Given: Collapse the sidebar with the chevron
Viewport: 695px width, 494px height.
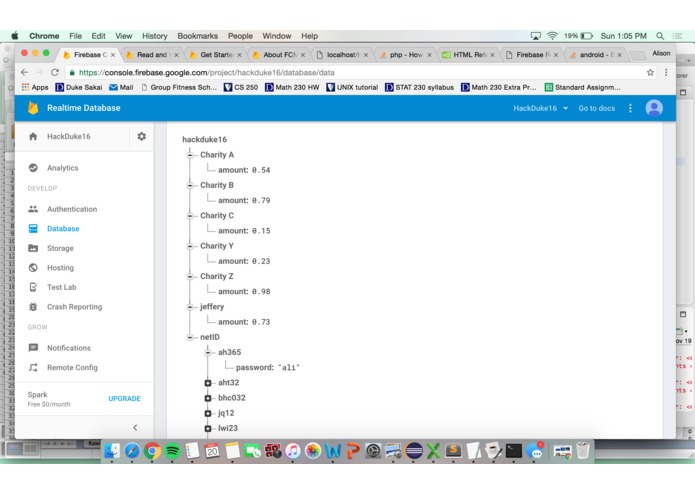Looking at the screenshot, I should tap(135, 428).
